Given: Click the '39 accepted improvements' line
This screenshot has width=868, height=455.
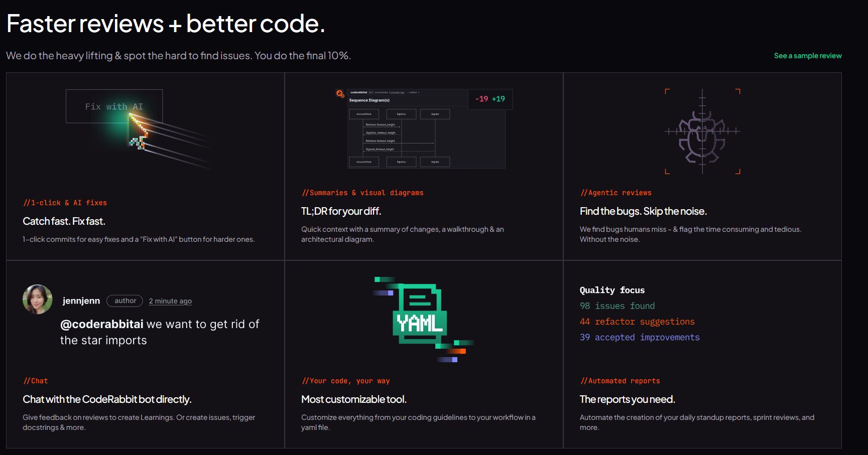Looking at the screenshot, I should (640, 337).
